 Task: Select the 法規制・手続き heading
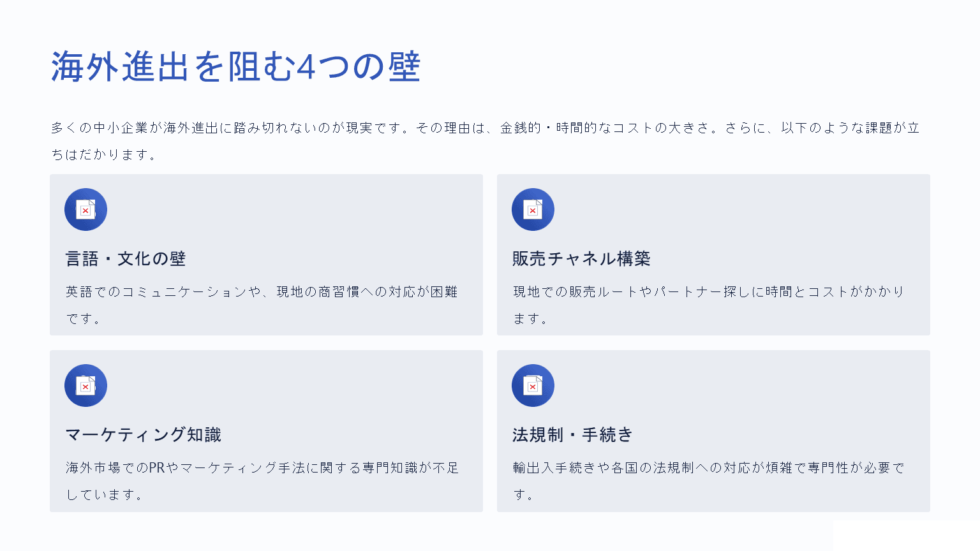tap(572, 435)
